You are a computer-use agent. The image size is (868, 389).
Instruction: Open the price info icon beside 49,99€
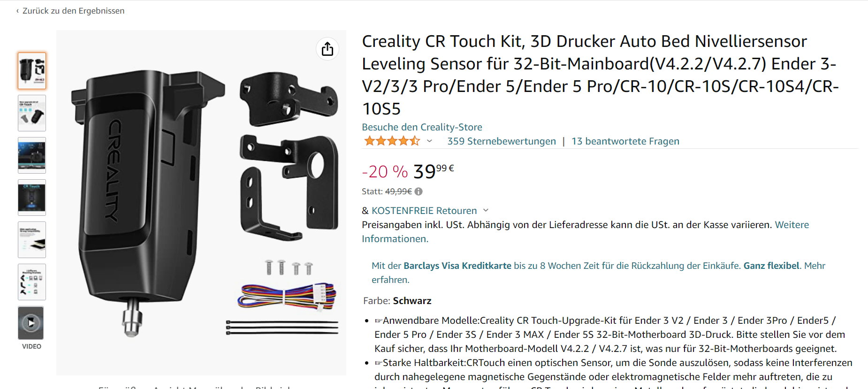[x=419, y=191]
